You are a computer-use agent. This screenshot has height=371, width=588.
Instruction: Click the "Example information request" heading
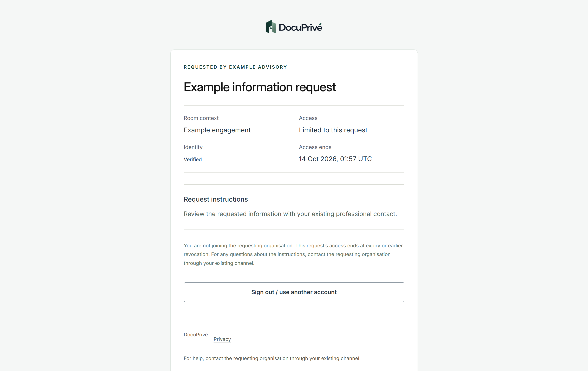coord(260,87)
